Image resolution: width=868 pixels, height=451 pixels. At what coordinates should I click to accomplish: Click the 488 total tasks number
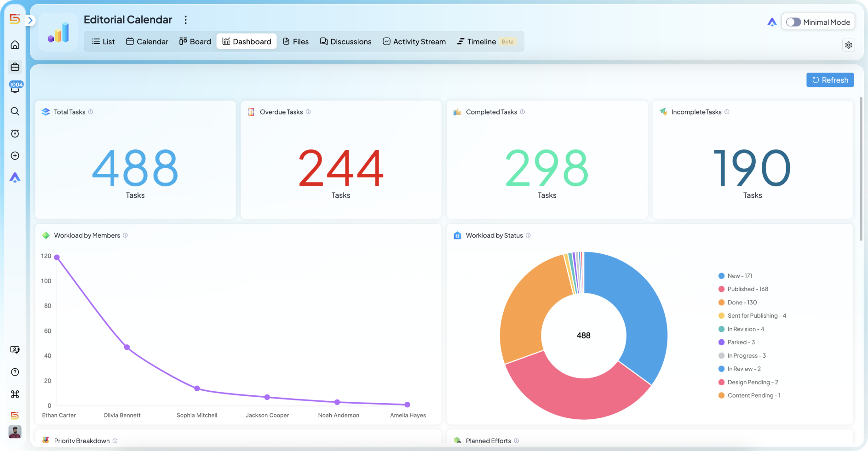135,168
